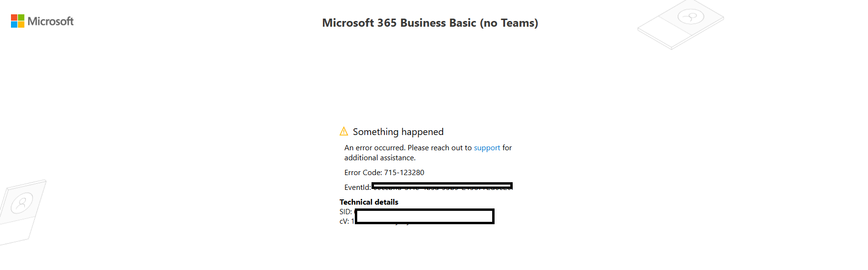
Task: Click the SID label
Action: (x=346, y=212)
